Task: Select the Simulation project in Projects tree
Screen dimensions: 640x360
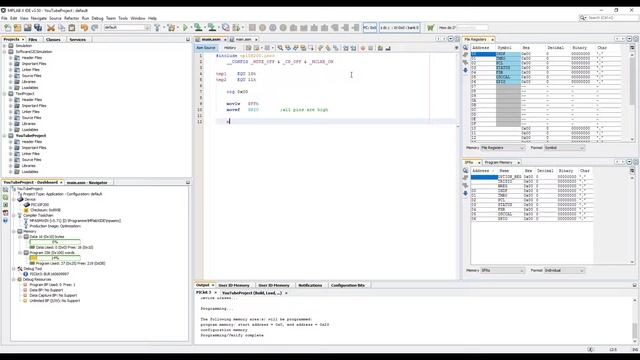Action: (x=23, y=46)
